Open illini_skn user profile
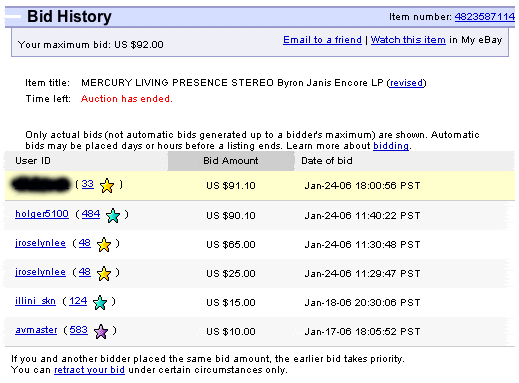The width and height of the screenshot is (519, 383). 35,301
